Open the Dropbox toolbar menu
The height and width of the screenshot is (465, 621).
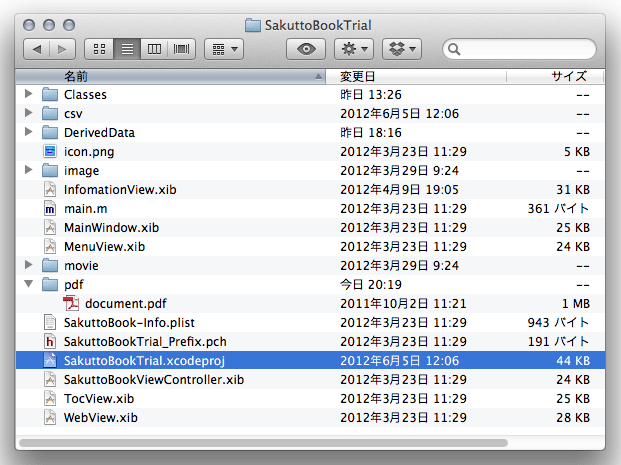pyautogui.click(x=402, y=49)
